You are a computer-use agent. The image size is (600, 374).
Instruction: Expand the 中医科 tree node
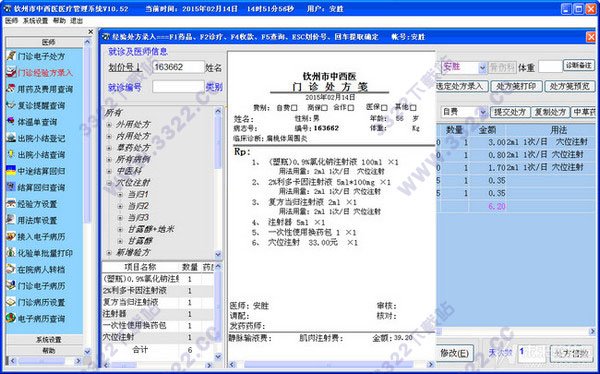(x=109, y=171)
